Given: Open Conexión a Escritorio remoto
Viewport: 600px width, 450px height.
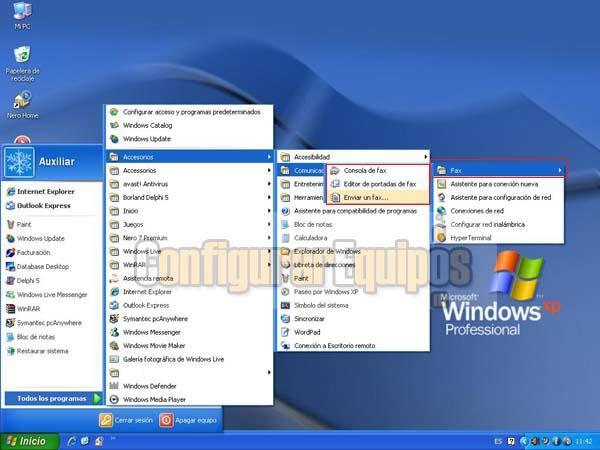Looking at the screenshot, I should (353, 346).
